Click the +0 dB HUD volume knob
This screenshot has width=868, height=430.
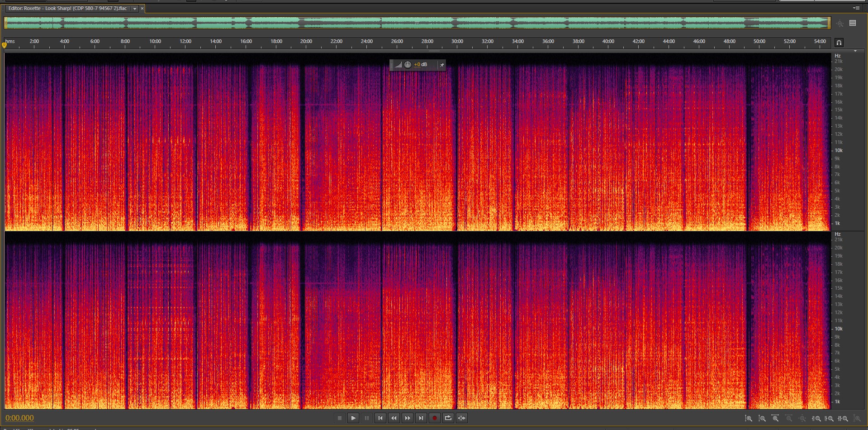(x=408, y=65)
